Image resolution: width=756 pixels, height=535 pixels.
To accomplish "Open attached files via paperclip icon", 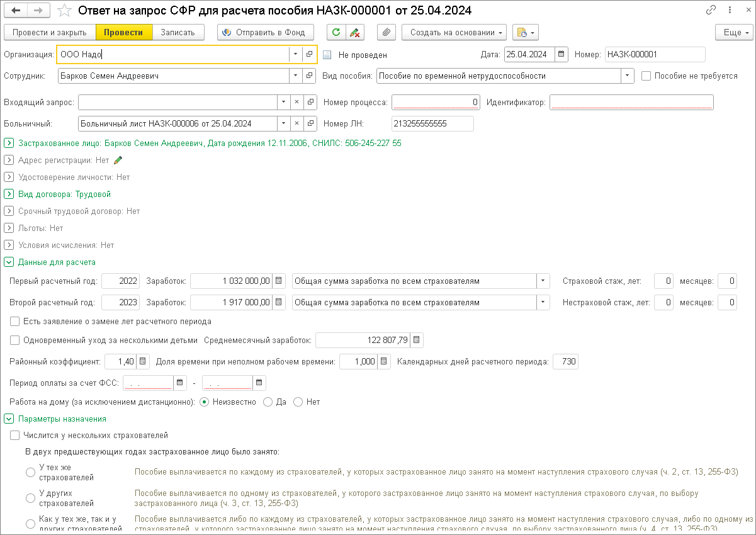I will 386,33.
